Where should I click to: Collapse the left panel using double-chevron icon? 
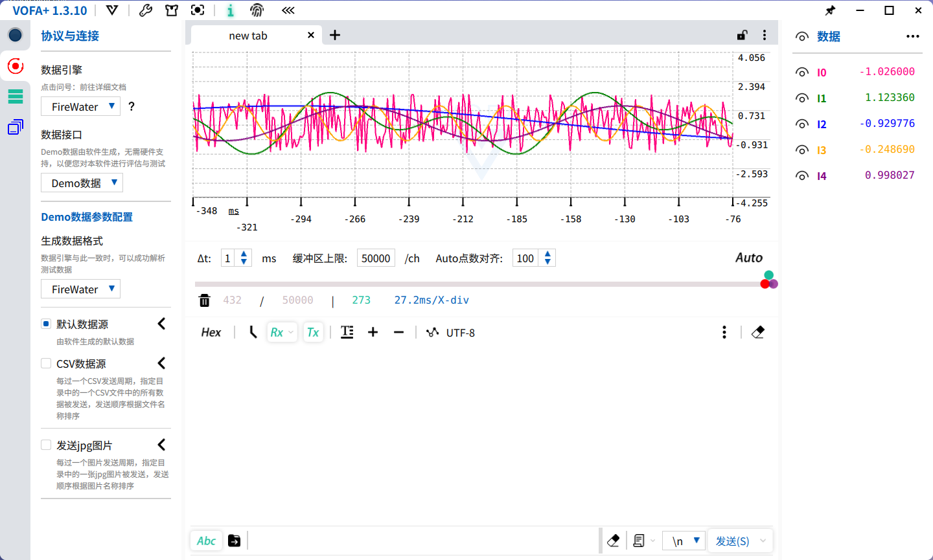288,10
